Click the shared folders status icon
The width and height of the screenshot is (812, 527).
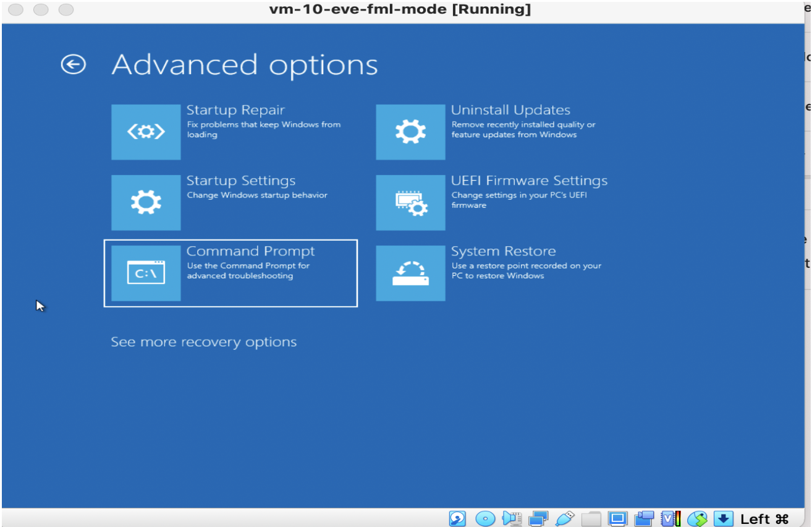(x=590, y=518)
